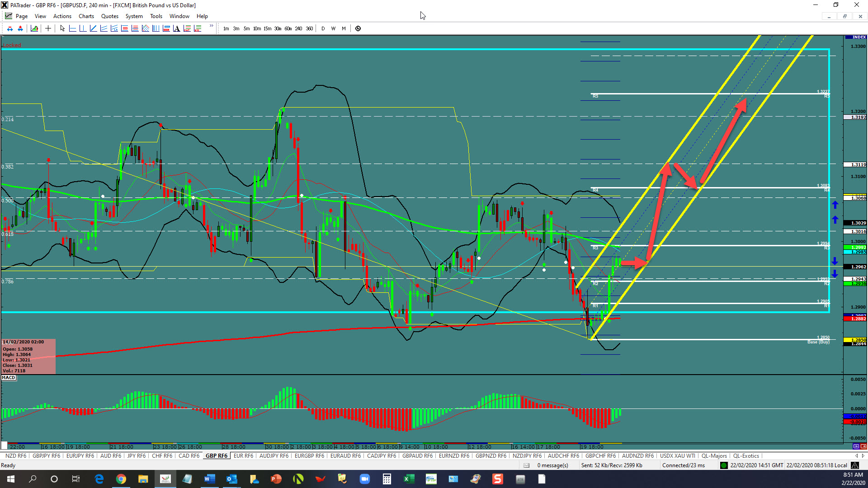
Task: Click the 1.2850 yellow price marker
Action: tap(855, 340)
